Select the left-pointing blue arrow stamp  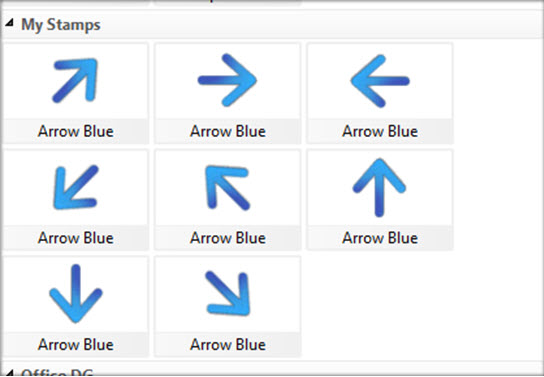[380, 81]
